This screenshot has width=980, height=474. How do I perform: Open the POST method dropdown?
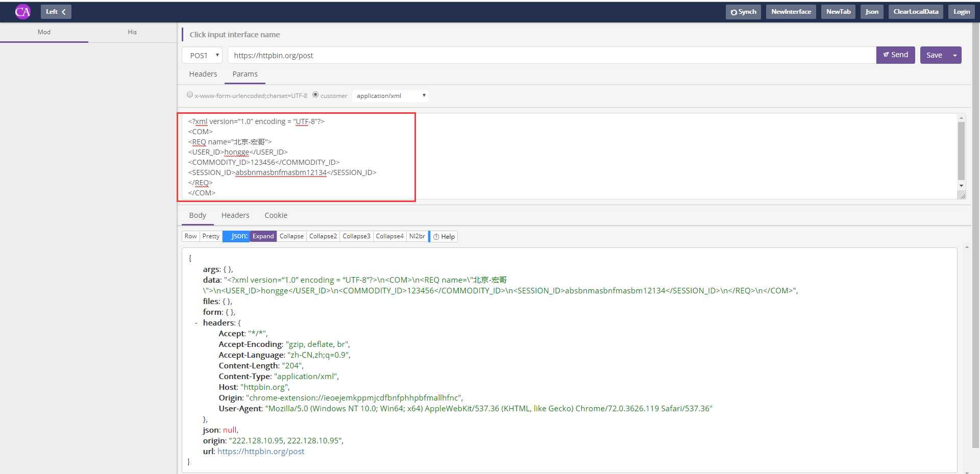(x=202, y=55)
